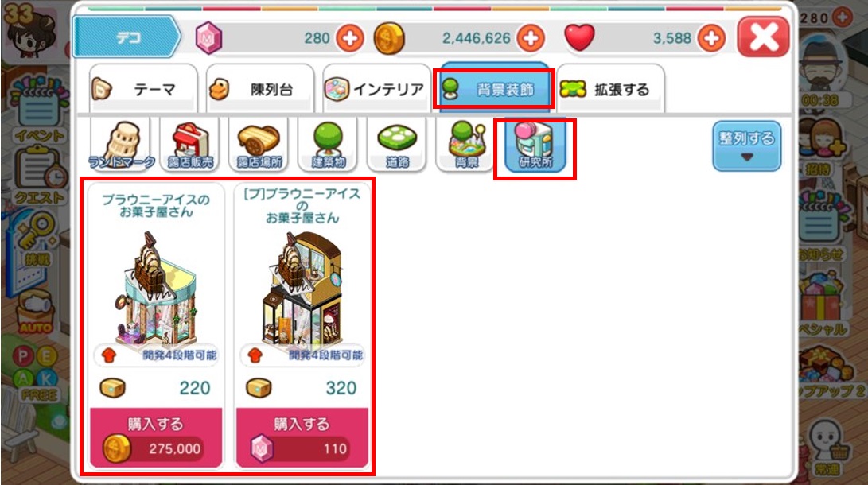This screenshot has height=485, width=868.
Task: Select the 背景 category icon
Action: point(466,145)
